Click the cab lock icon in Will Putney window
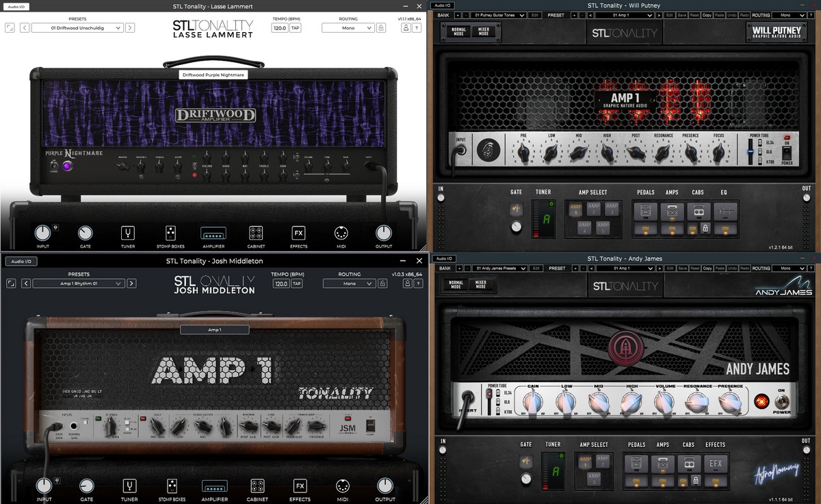The width and height of the screenshot is (821, 504). pos(705,228)
